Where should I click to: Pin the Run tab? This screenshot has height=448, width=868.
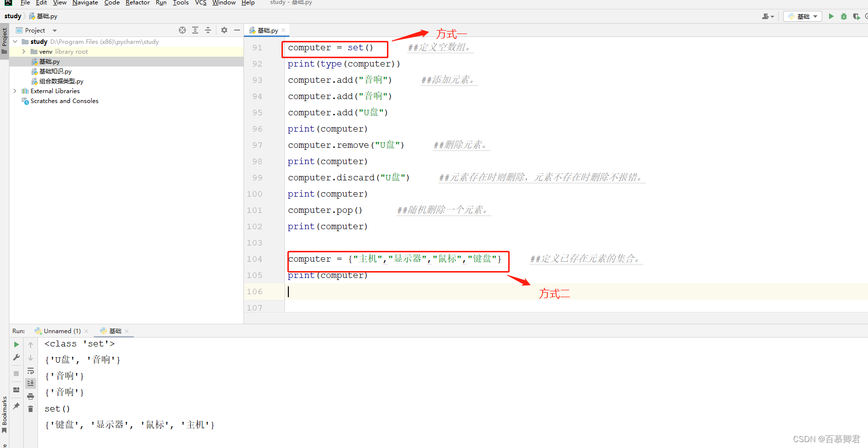point(16,406)
